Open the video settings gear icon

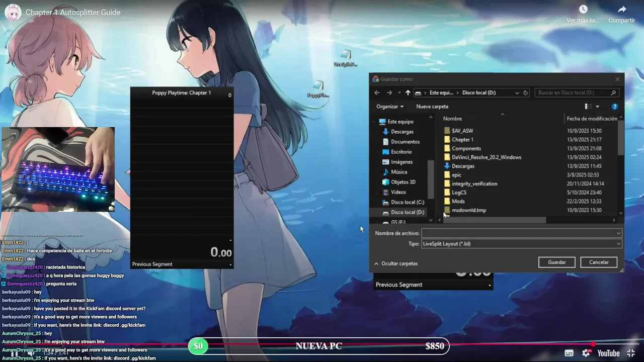586,353
